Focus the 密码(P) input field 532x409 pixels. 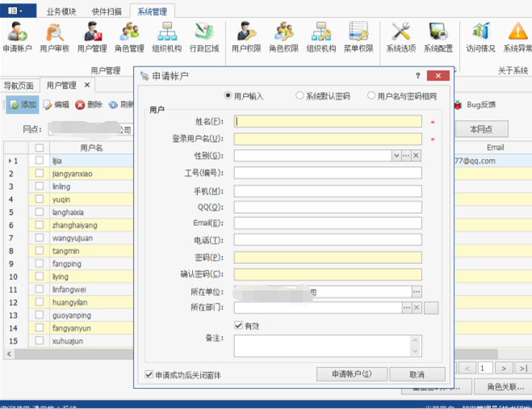click(x=328, y=257)
